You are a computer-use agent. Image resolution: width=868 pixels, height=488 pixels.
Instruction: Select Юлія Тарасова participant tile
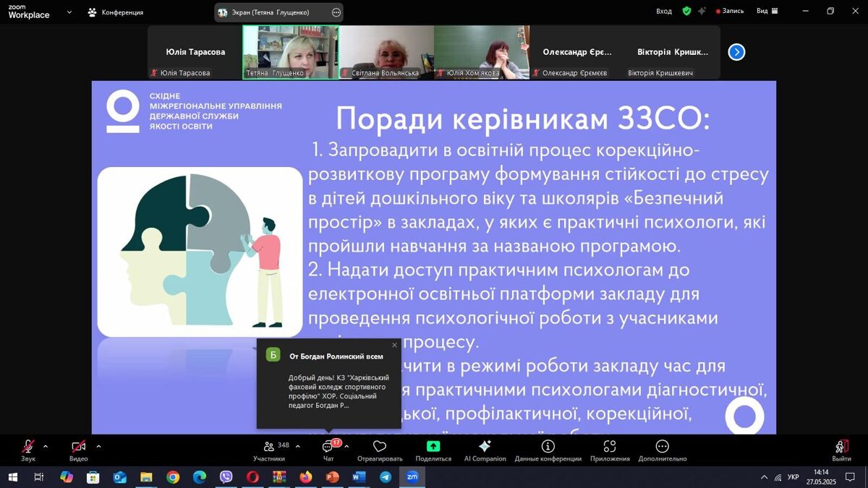coord(195,52)
